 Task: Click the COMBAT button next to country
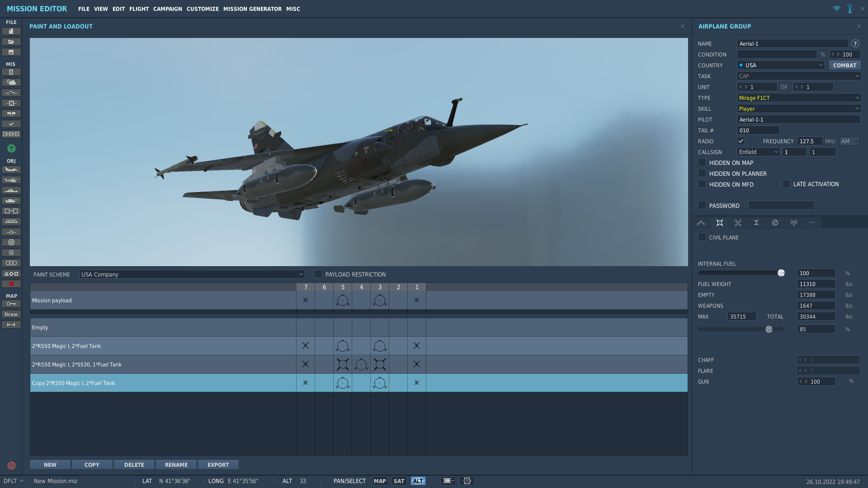click(844, 65)
